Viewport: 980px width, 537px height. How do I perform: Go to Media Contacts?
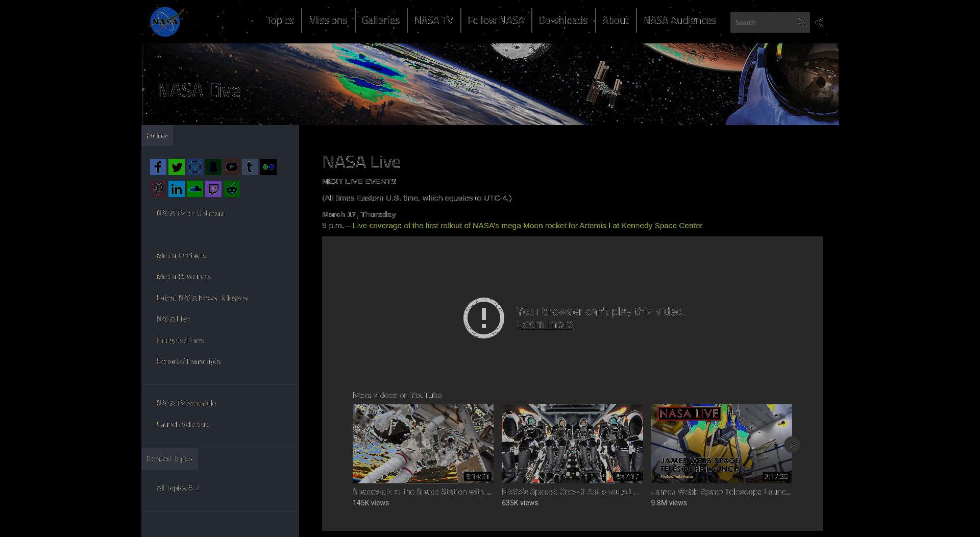click(x=181, y=256)
